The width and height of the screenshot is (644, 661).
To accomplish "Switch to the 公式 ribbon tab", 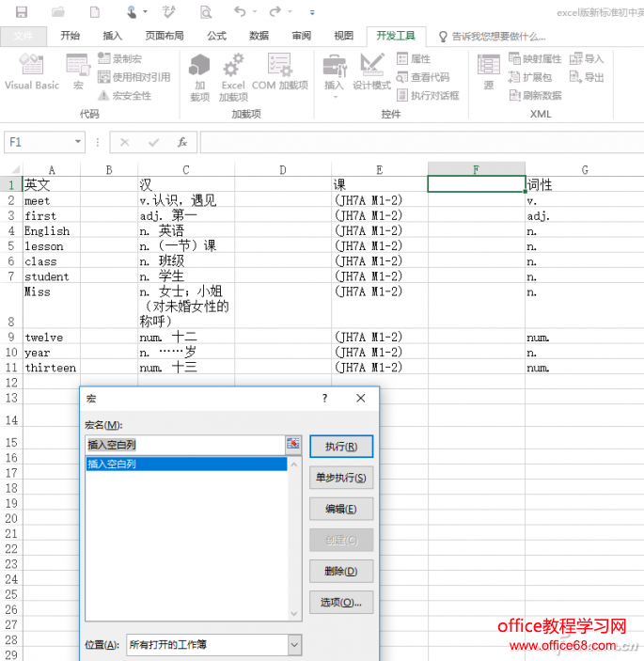I will point(217,36).
